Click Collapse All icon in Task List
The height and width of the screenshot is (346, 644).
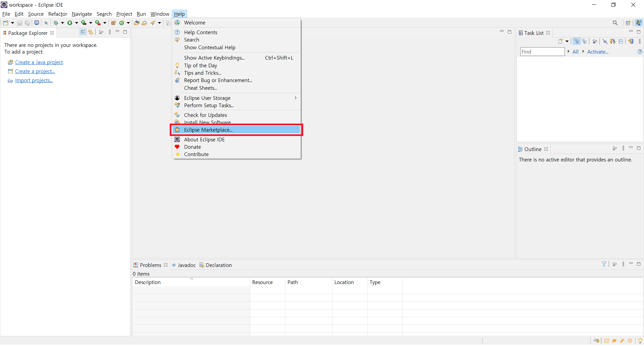point(621,42)
